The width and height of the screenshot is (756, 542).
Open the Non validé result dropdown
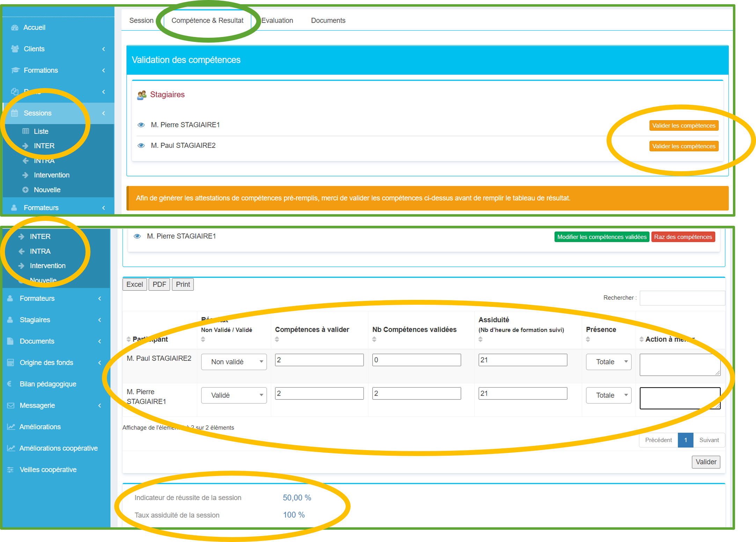point(234,362)
